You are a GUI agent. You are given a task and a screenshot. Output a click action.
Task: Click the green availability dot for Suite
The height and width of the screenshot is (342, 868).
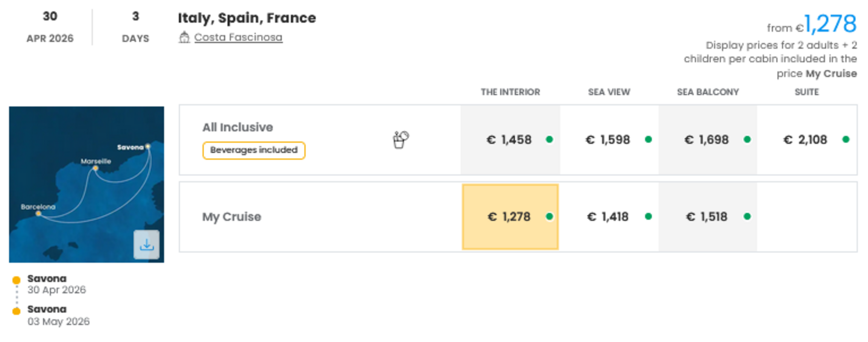846,139
